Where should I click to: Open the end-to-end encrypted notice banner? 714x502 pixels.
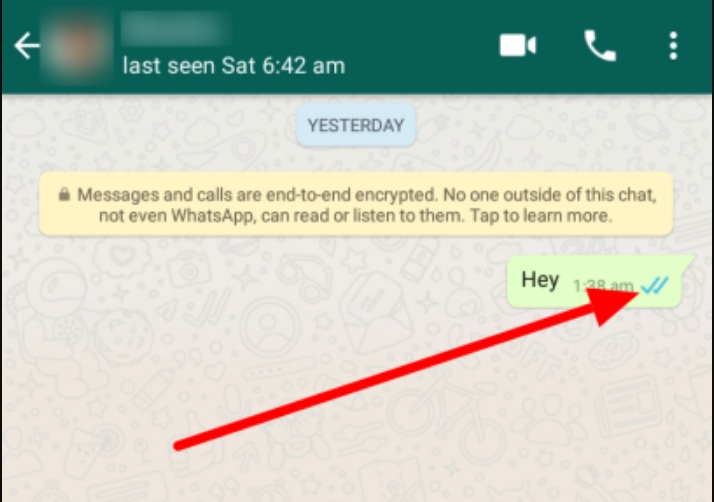click(x=356, y=205)
